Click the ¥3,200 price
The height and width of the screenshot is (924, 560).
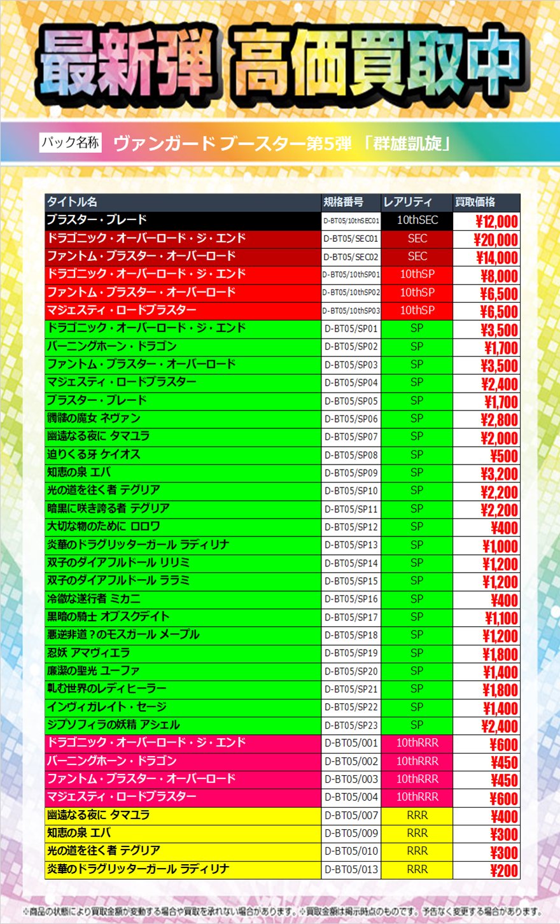(x=499, y=474)
